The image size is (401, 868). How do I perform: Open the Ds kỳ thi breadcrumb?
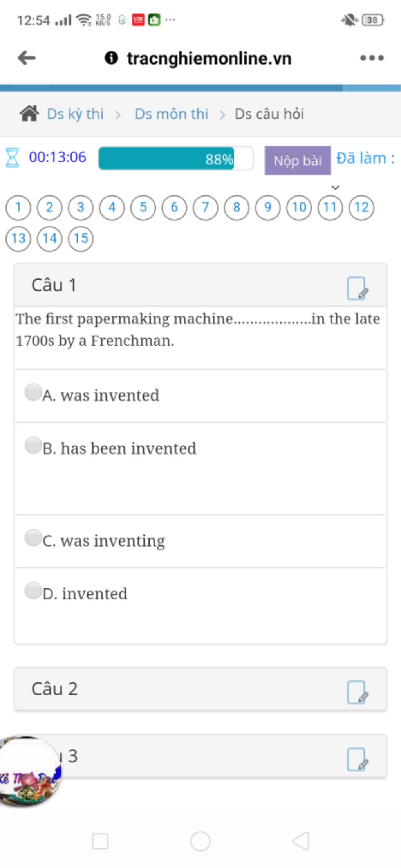75,114
